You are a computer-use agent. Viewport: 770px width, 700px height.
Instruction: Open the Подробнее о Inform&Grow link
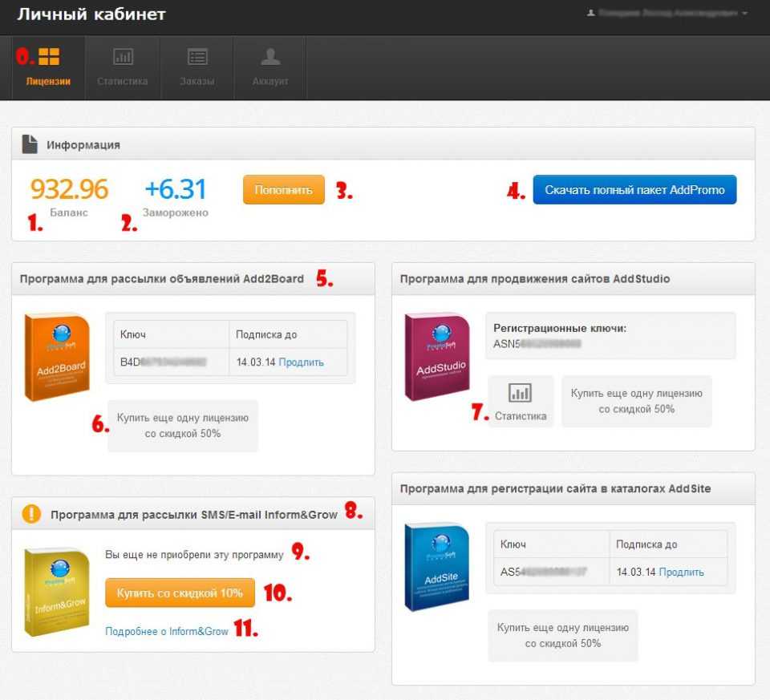point(167,632)
